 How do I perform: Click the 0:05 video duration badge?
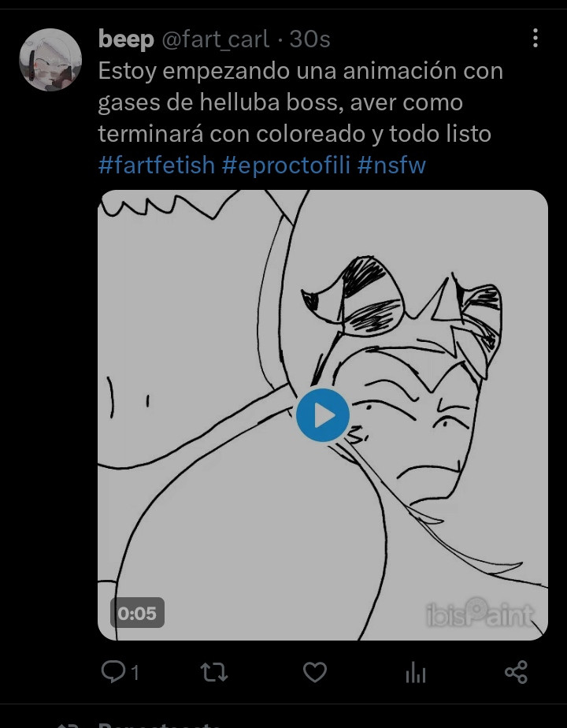click(137, 613)
